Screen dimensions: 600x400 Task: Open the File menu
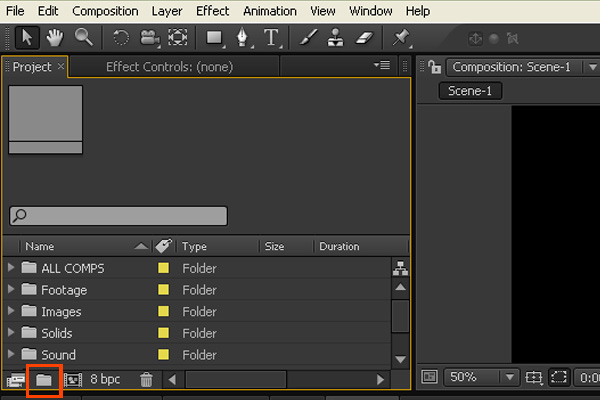click(x=15, y=11)
